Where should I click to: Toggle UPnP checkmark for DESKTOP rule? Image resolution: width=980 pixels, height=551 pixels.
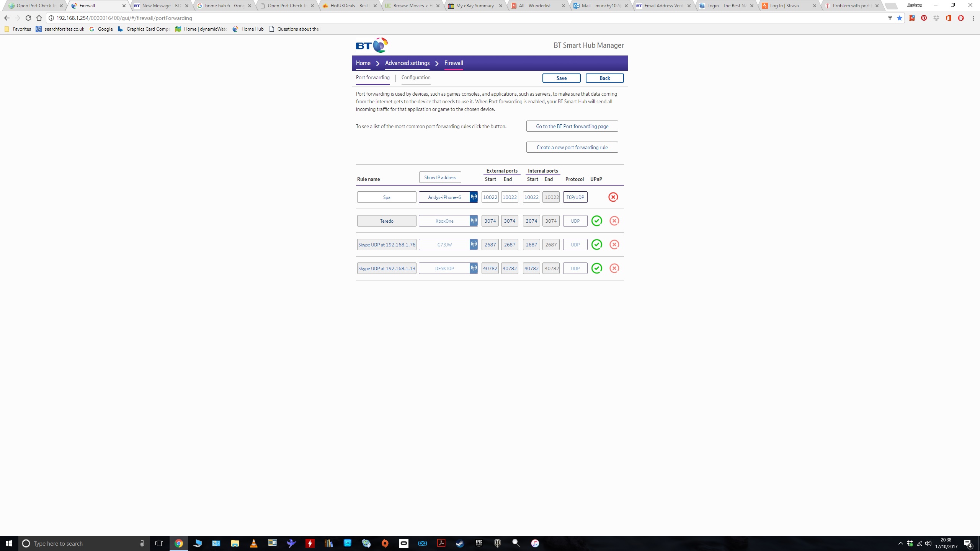pos(596,268)
